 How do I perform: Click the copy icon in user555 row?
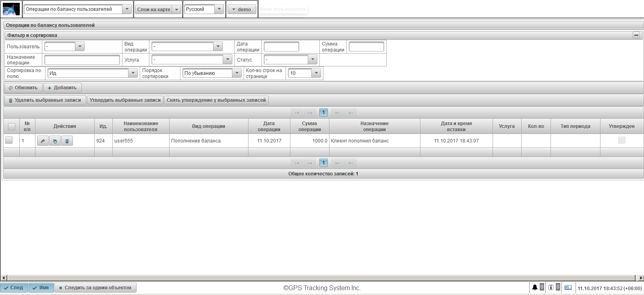(55, 141)
